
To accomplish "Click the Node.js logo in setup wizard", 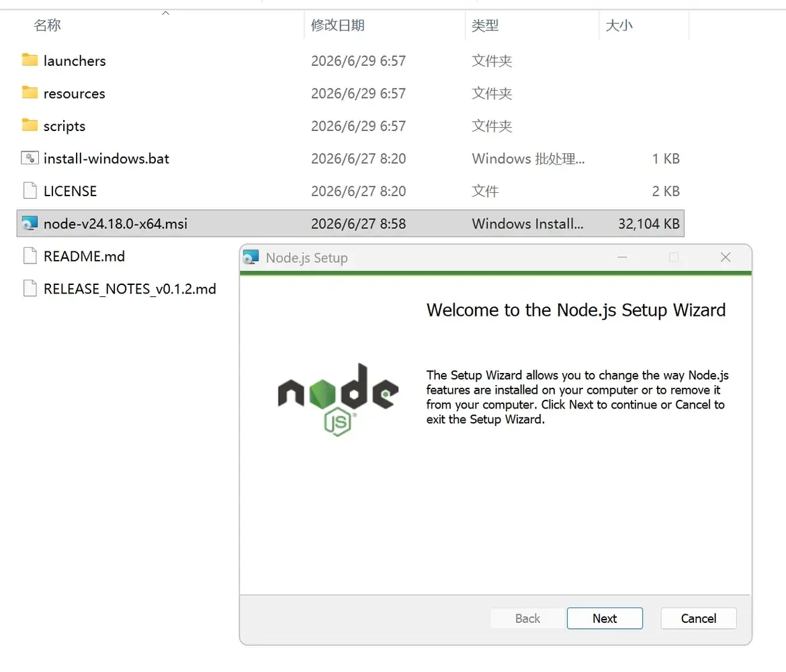I will pyautogui.click(x=339, y=400).
